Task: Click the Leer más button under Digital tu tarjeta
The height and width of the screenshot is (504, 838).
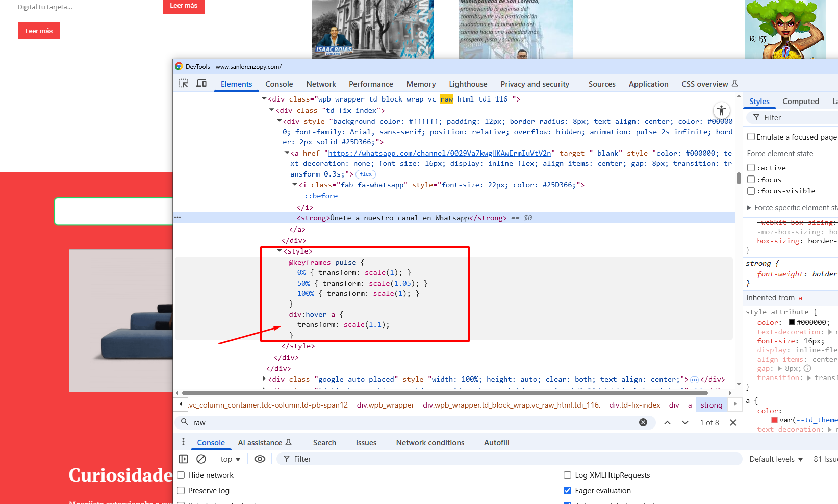Action: 39,31
